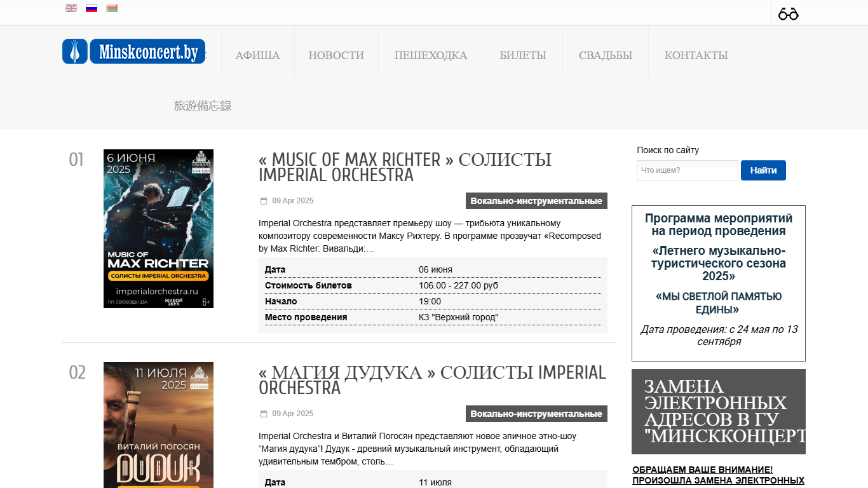Screen dimensions: 868x488
Task: Open the Chinese 旅遊備忘錄 menu item
Action: pyautogui.click(x=203, y=106)
